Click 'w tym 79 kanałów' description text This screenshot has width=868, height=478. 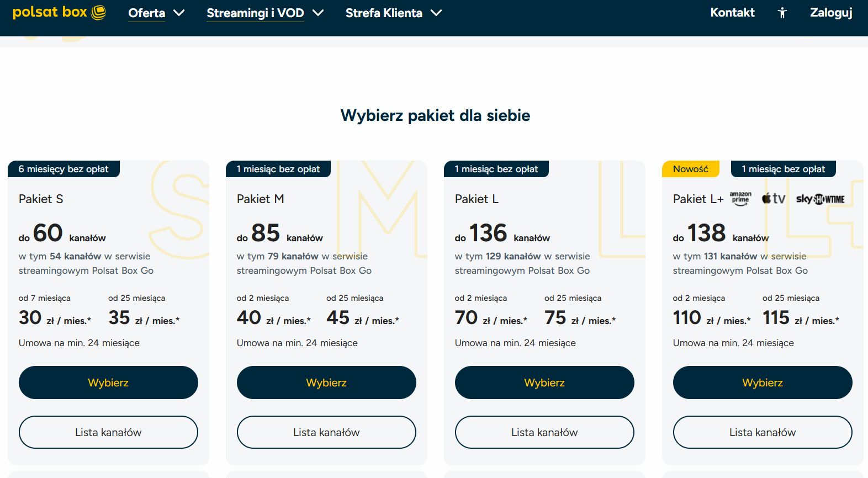(304, 263)
